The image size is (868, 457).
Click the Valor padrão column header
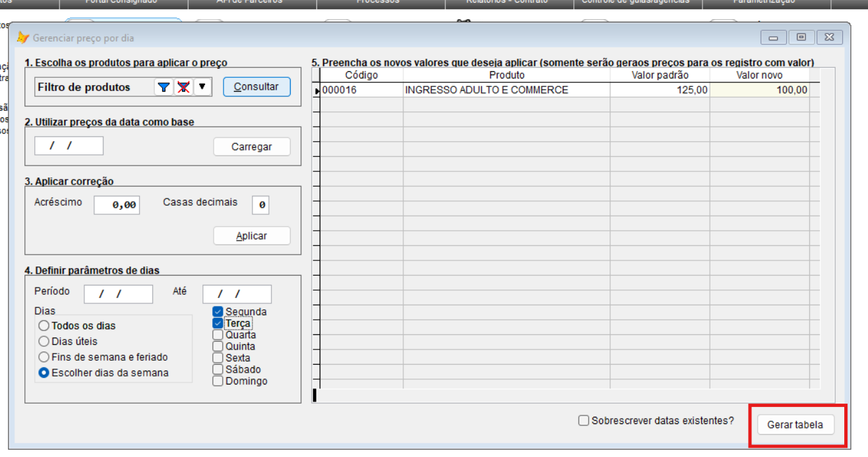pos(660,75)
